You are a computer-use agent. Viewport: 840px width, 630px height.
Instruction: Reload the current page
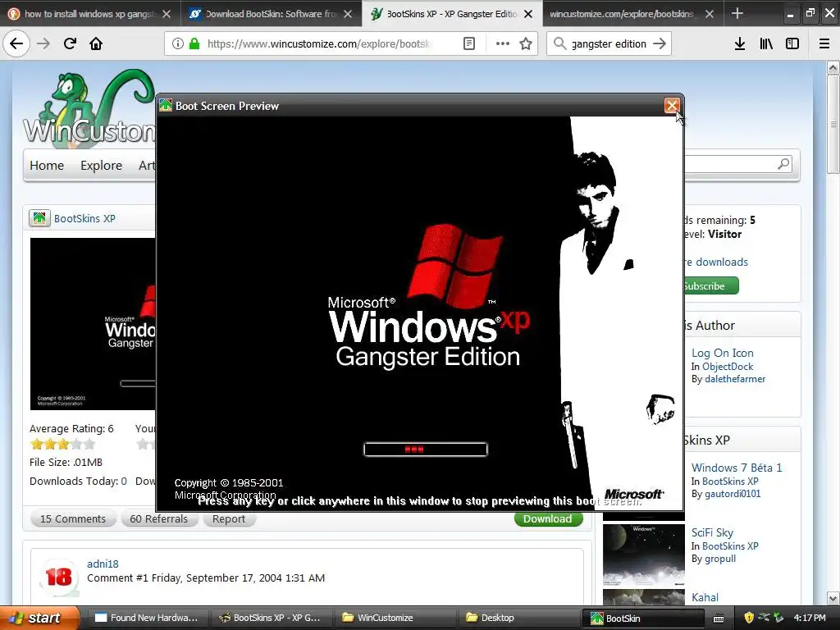(x=70, y=43)
